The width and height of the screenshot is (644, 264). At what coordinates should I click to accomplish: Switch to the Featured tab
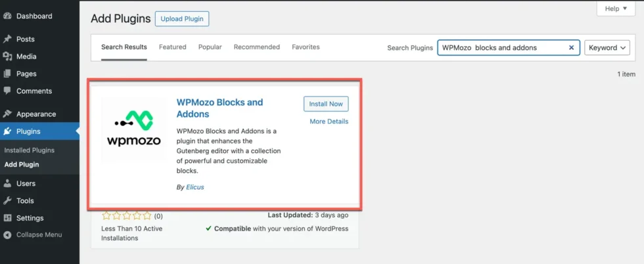(172, 47)
